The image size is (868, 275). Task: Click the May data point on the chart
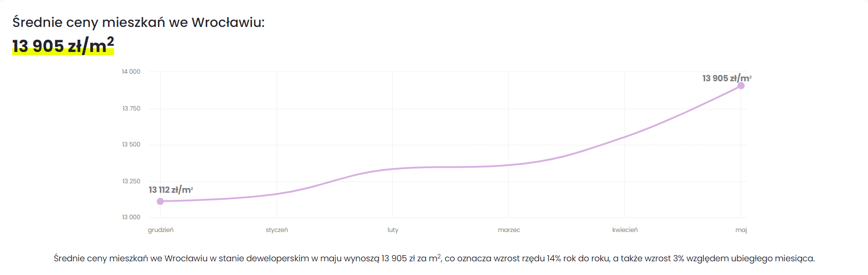coord(741,86)
